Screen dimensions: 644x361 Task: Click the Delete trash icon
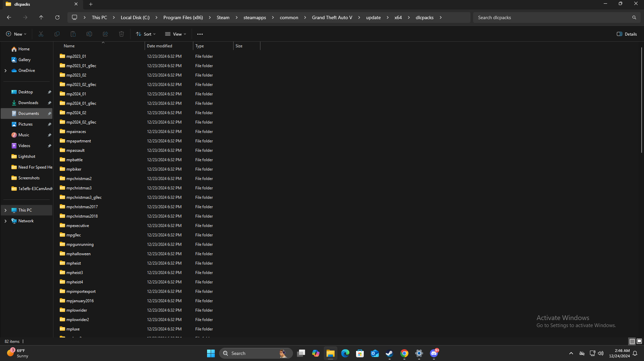pos(121,34)
